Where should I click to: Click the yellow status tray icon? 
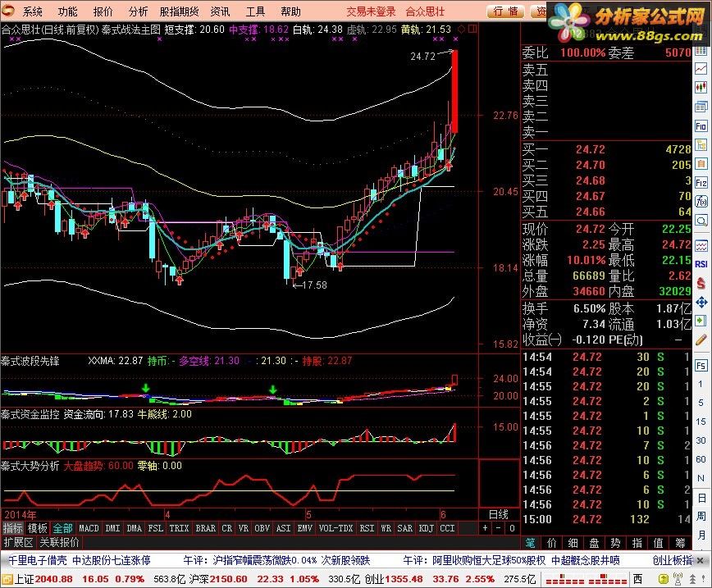coord(664,579)
